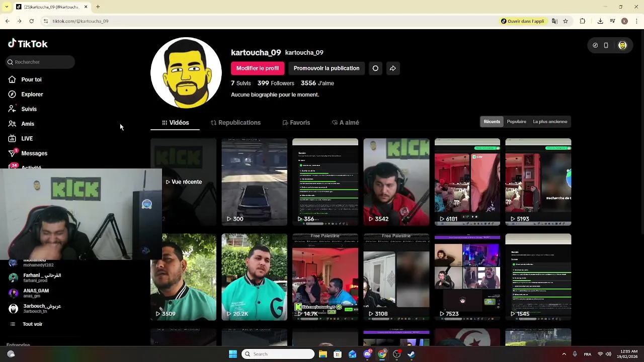Open Farhani followed account
The image size is (644, 362).
(35, 278)
